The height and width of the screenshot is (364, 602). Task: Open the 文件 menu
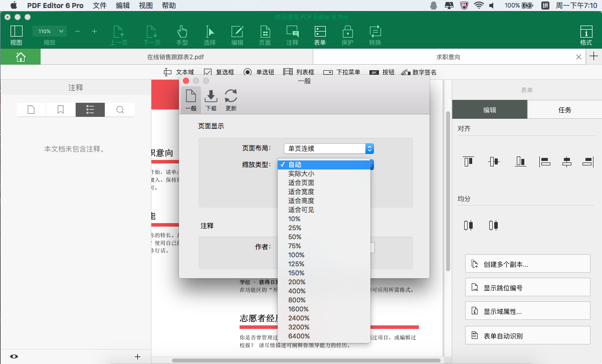click(x=100, y=6)
